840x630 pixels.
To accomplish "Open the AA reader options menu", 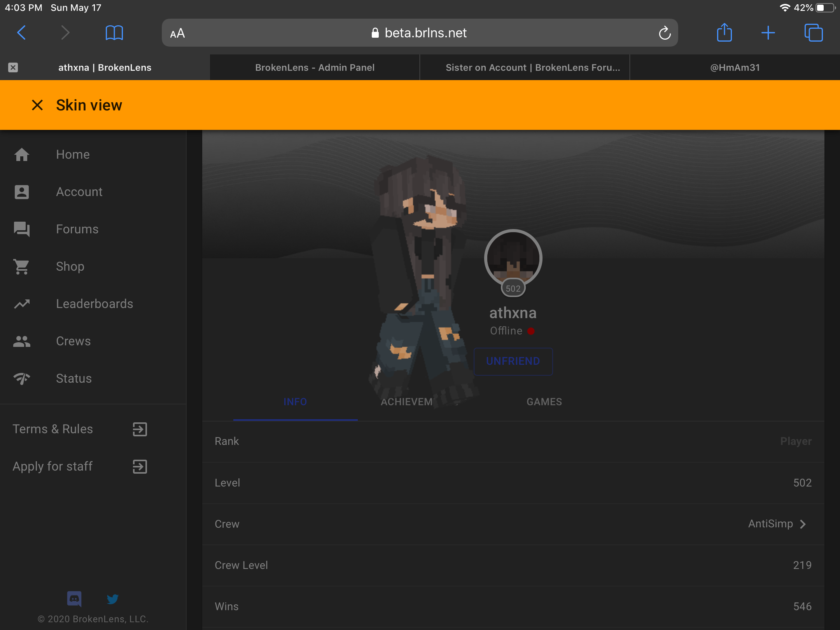I will 177,33.
